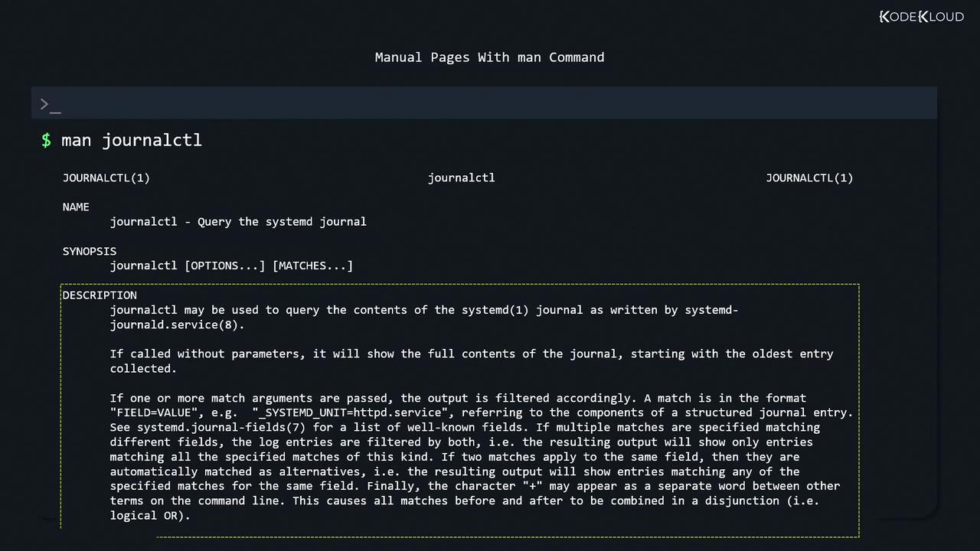The image size is (980, 551).
Task: Click the 'man journalctl' command text
Action: 131,140
